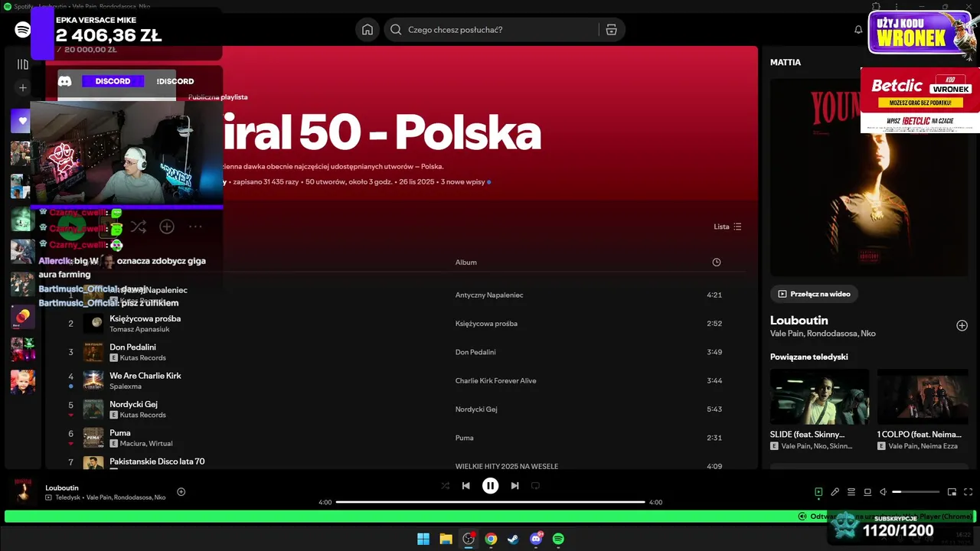Pause the current playback
The image size is (980, 551).
[490, 485]
